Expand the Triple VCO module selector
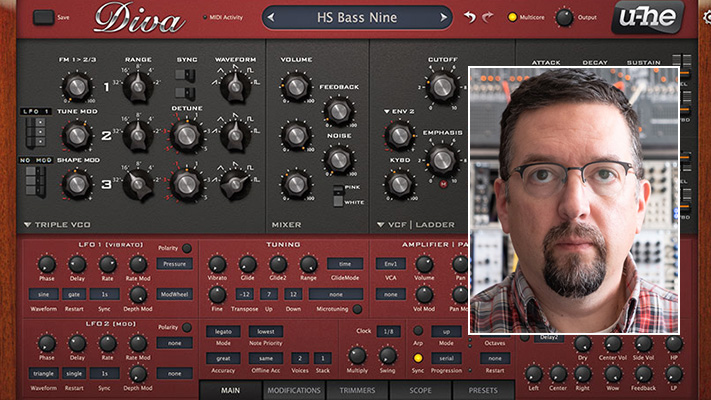The height and width of the screenshot is (400, 711). pyautogui.click(x=27, y=225)
